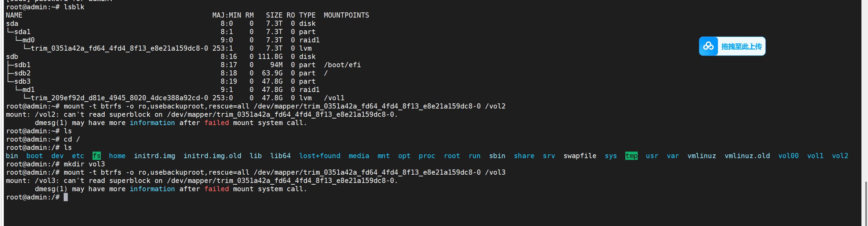Click the /boot/efi mountpoint text
The width and height of the screenshot is (868, 226).
pyautogui.click(x=342, y=65)
